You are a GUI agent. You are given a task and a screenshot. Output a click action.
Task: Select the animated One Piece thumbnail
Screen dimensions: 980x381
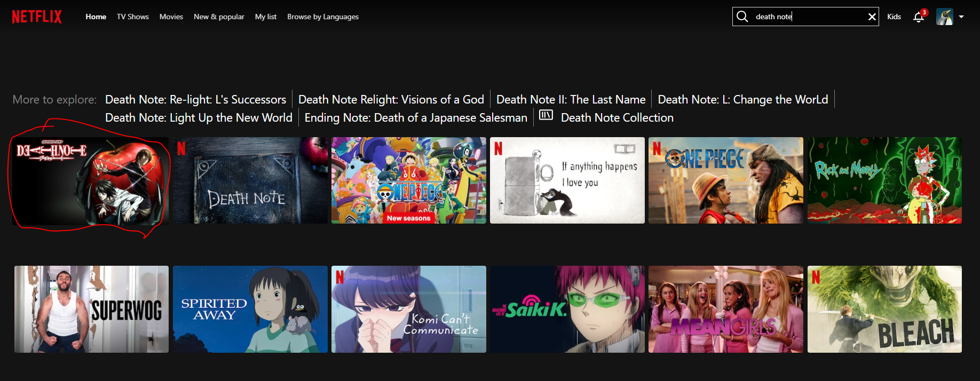[409, 180]
